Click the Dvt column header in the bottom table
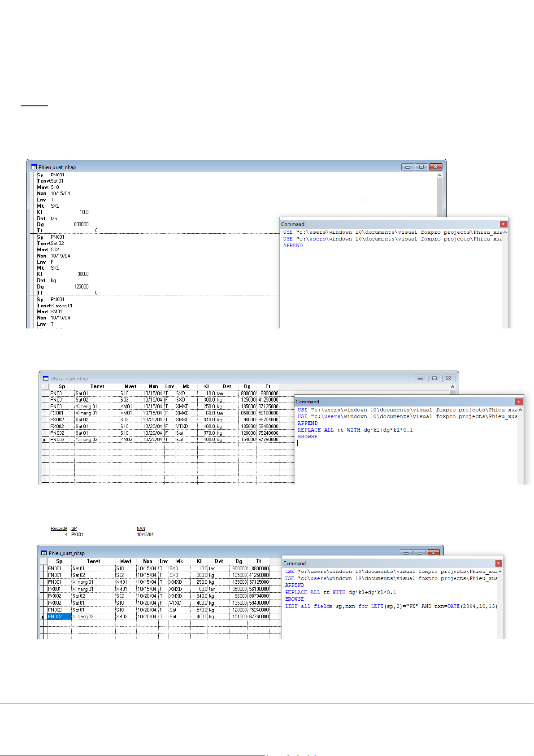 (218, 561)
